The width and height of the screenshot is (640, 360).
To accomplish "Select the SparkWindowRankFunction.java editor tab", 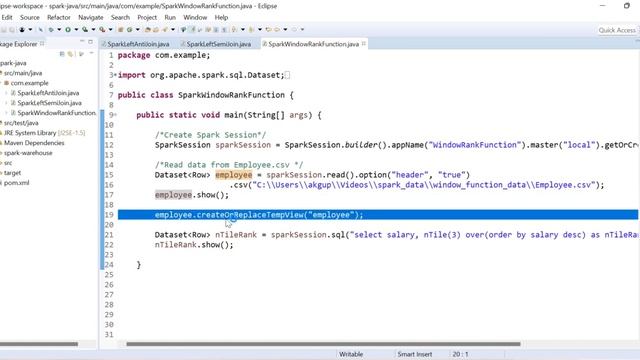I will (313, 44).
